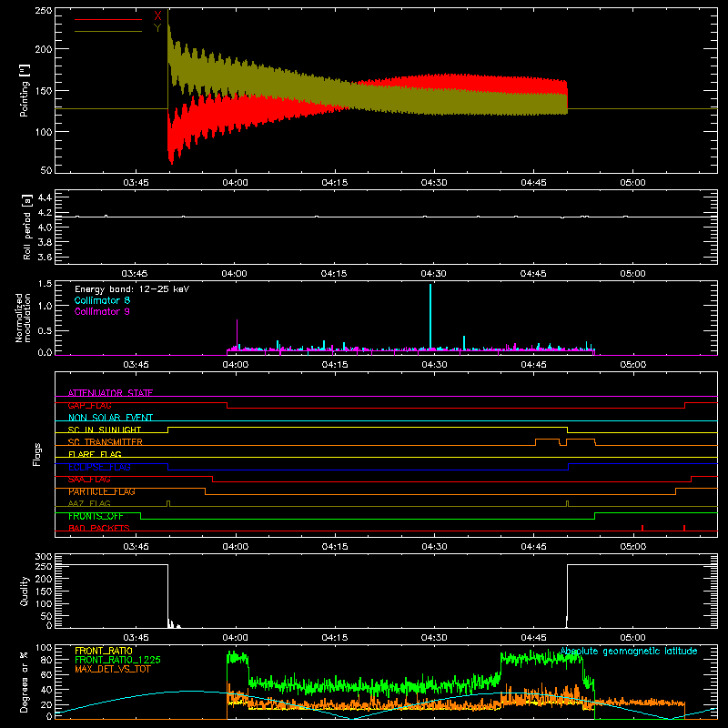Click the 04:00 time label under Flags plot

(x=236, y=547)
